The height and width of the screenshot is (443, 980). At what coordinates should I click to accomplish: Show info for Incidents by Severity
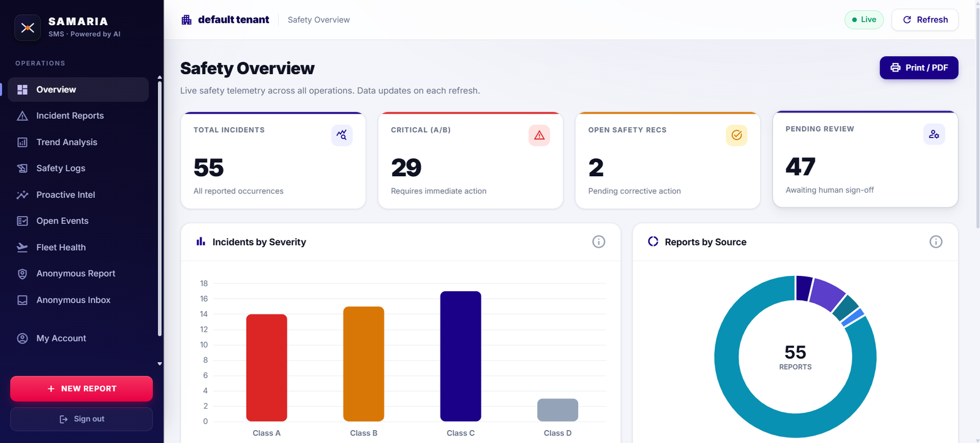pos(599,242)
